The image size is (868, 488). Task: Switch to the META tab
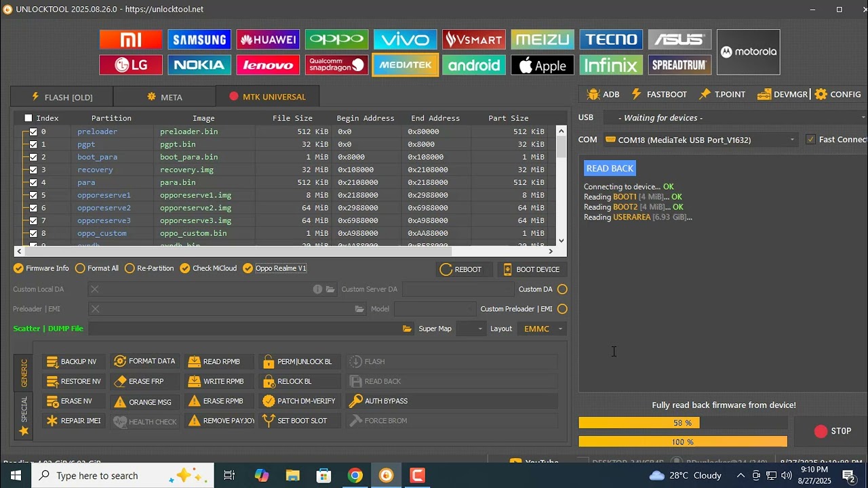164,97
